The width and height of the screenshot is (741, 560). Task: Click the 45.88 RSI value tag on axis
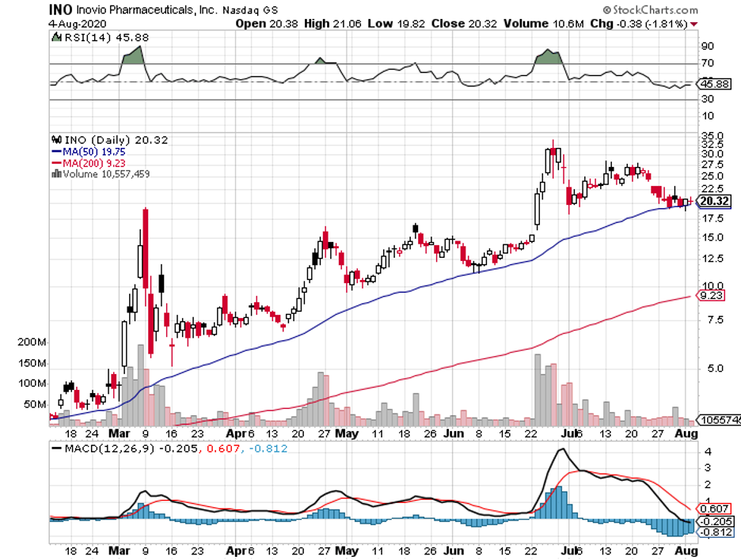715,84
